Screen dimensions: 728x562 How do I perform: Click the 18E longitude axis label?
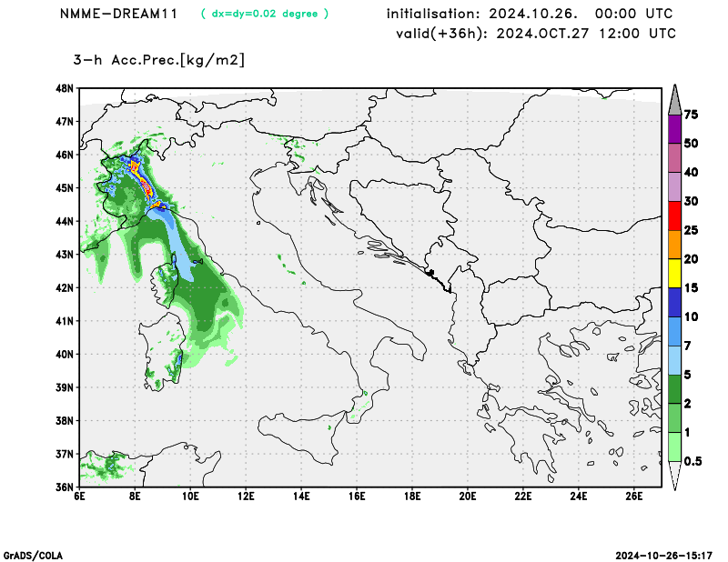pos(412,497)
